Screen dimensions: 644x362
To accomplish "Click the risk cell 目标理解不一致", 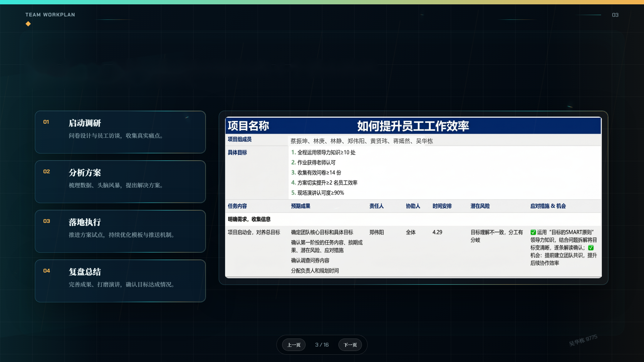I will coord(496,236).
